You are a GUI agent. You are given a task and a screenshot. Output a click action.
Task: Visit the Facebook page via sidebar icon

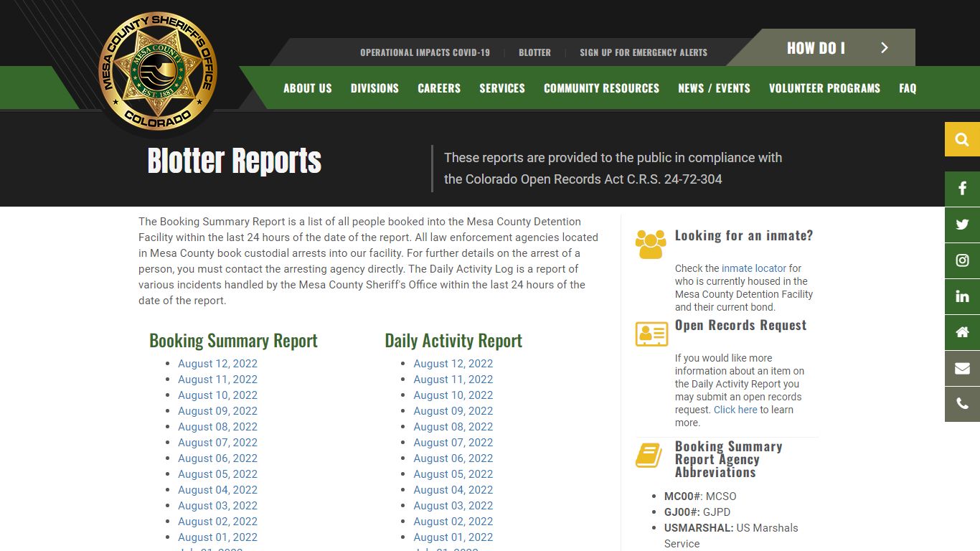(x=962, y=189)
